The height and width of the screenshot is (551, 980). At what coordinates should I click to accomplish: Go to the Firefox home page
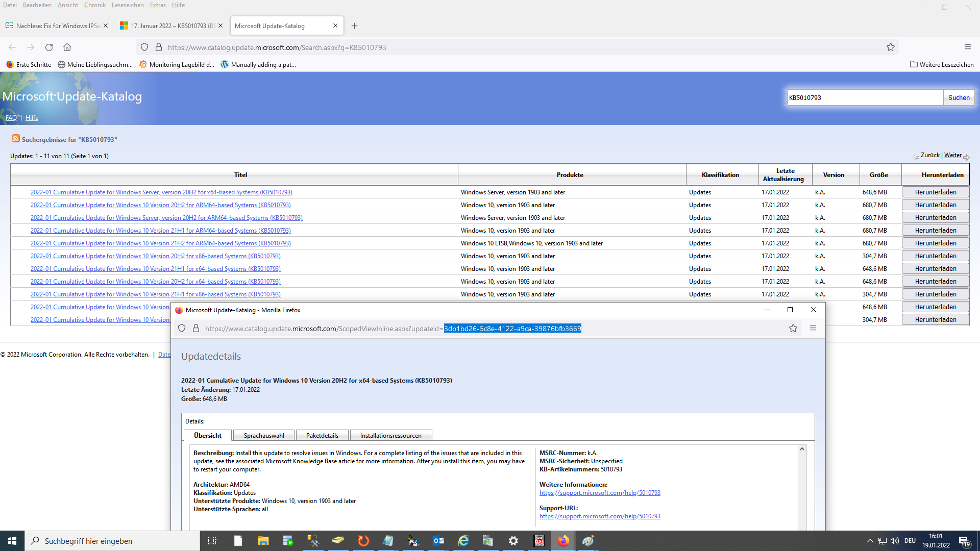(67, 47)
